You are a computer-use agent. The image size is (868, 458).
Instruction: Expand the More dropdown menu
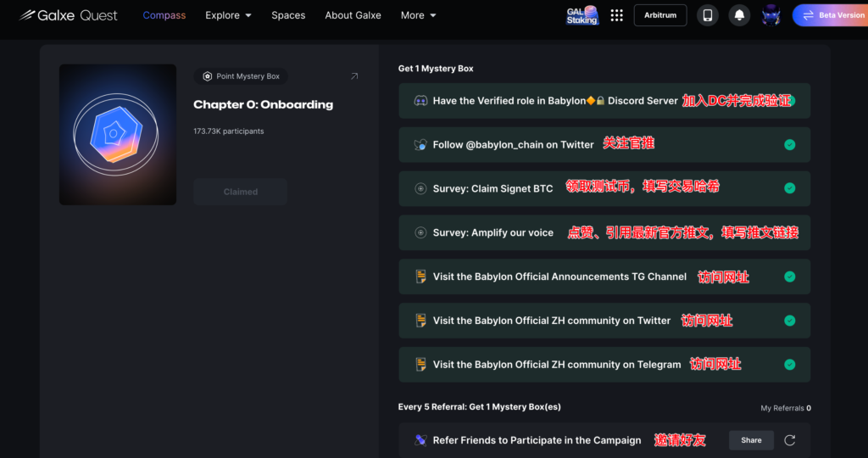418,15
